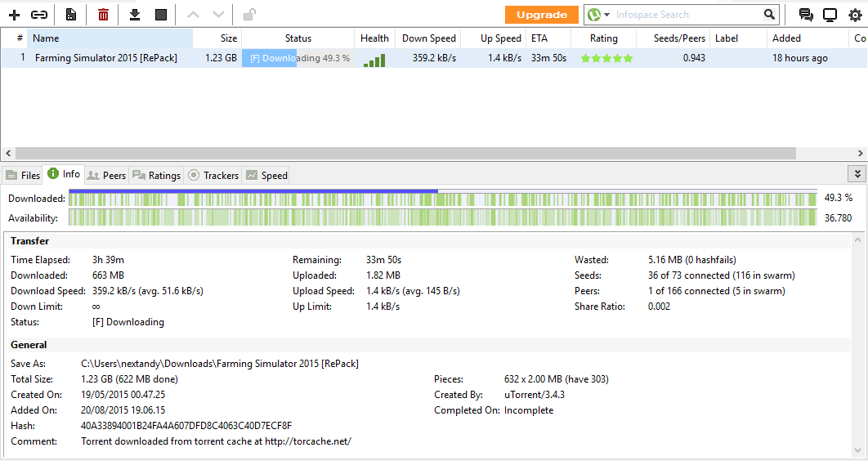This screenshot has width=868, height=461.
Task: Sort by Size column header
Action: tap(217, 38)
